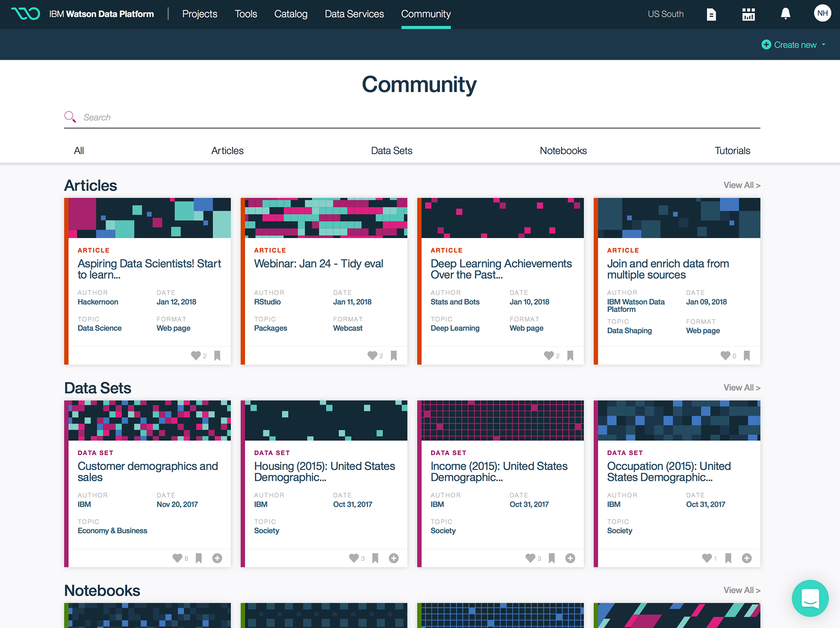
Task: Like the Housing (2015) data set
Action: (x=354, y=558)
